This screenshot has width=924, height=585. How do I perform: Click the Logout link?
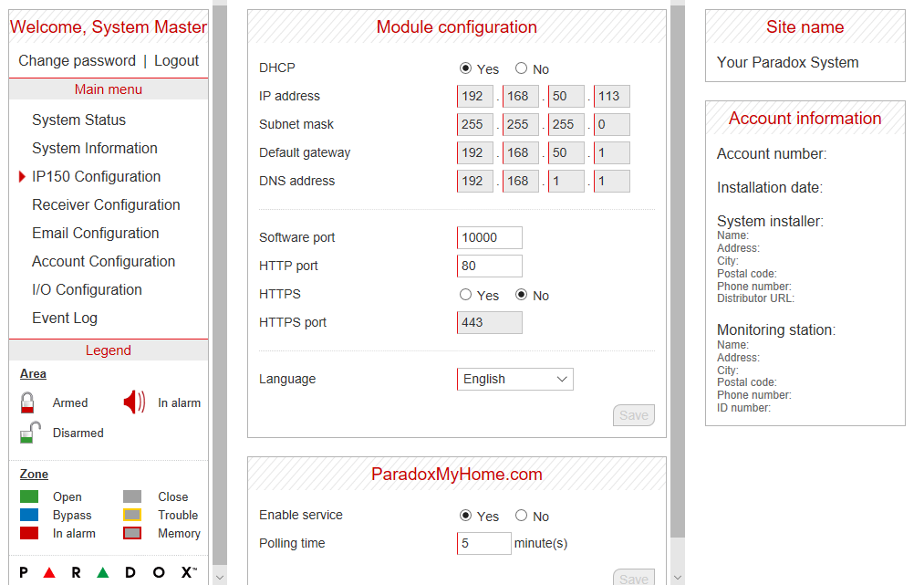[x=177, y=61]
